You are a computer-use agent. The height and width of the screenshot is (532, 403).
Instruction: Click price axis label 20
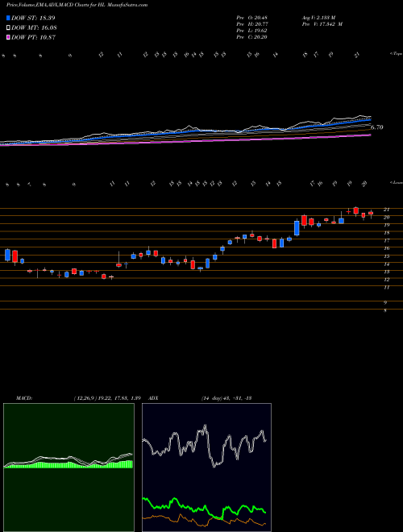[386, 217]
